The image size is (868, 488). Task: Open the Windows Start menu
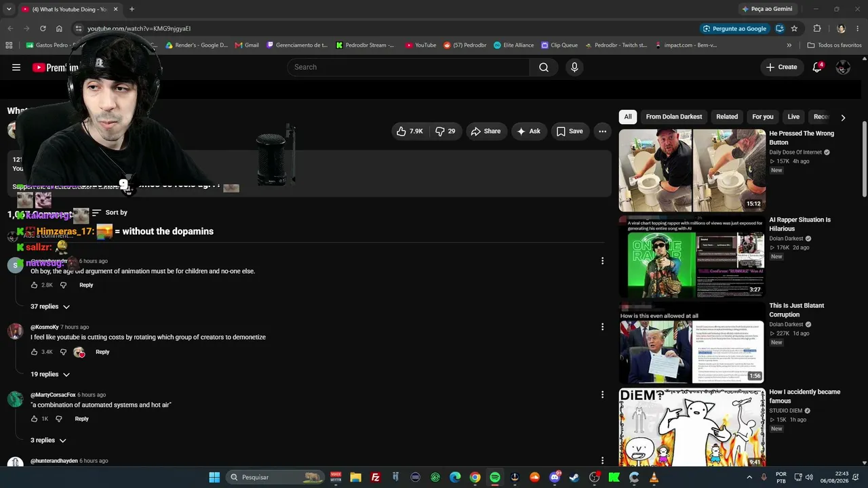(x=214, y=477)
